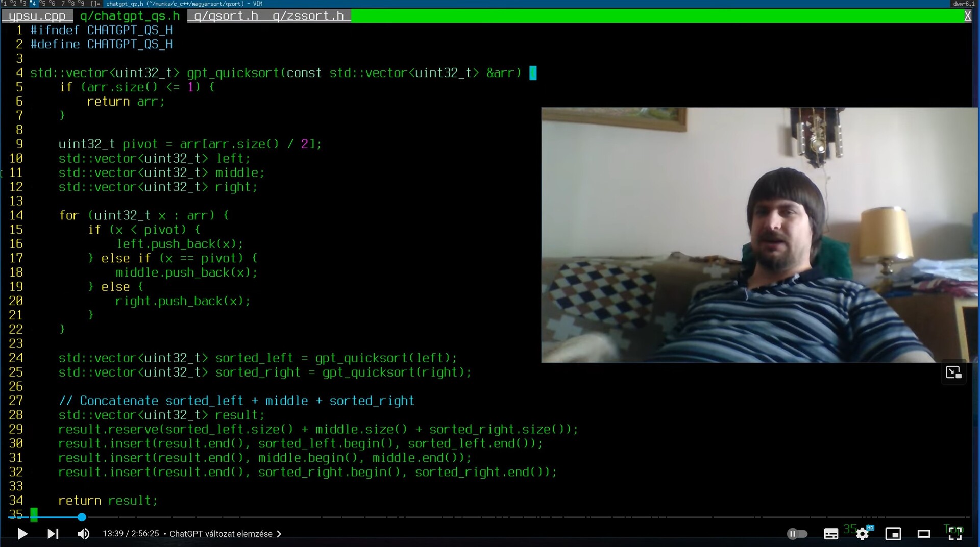980x547 pixels.
Task: Click the dwm window title 'chatgpt_qs.h ... - VIM'
Action: 184,4
